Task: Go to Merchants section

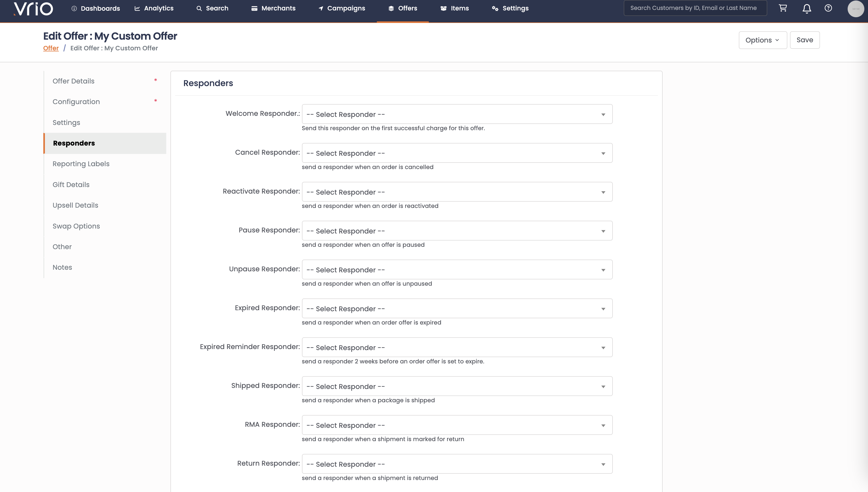Action: point(274,8)
